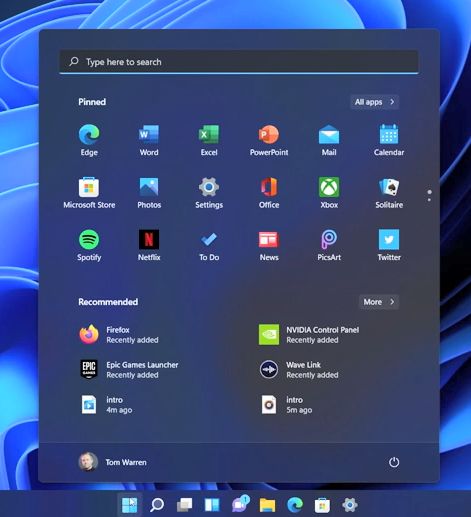Open Search from the taskbar
This screenshot has width=471, height=517.
[157, 505]
